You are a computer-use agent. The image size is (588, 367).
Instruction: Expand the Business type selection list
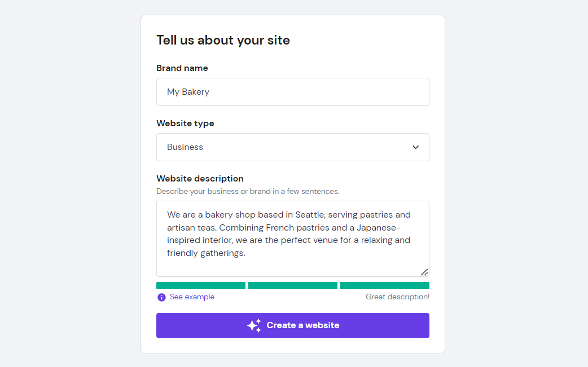292,147
